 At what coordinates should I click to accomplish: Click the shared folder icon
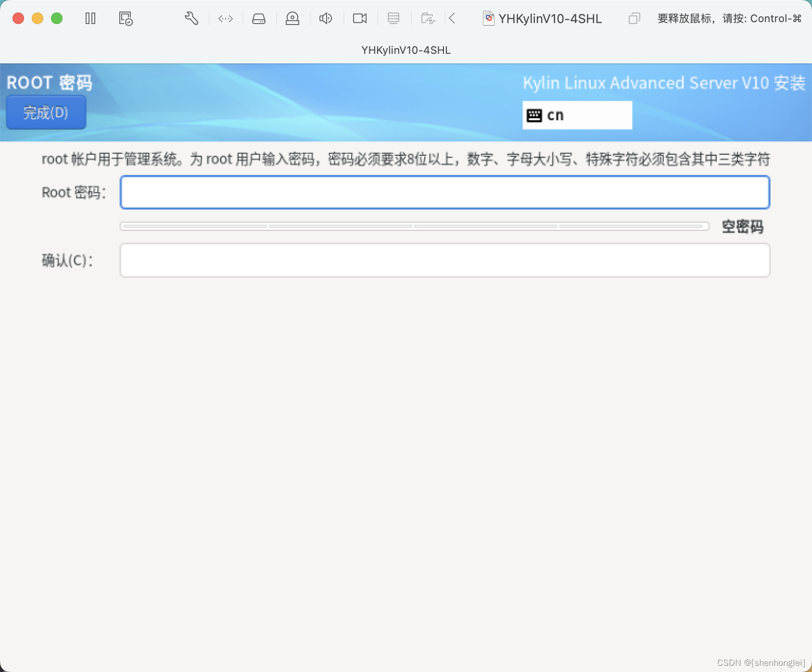pos(428,19)
